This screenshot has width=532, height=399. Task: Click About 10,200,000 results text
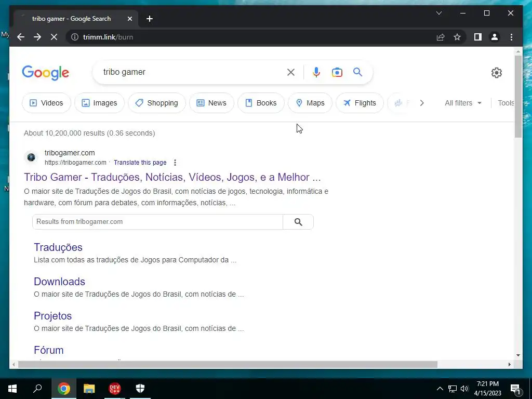[89, 133]
